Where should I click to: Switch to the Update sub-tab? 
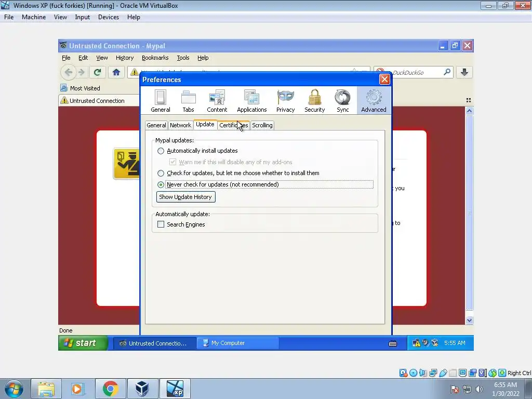205,125
